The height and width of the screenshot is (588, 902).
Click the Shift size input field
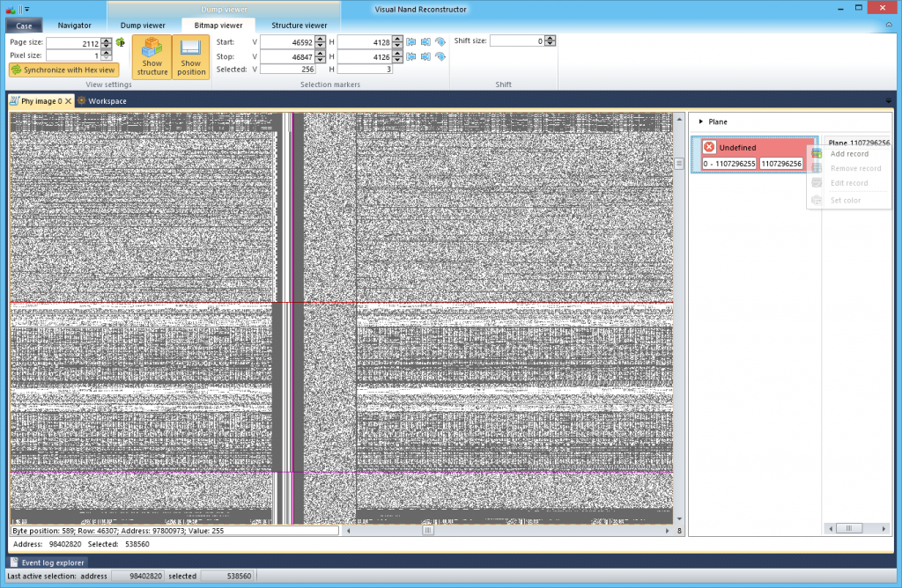tap(518, 40)
